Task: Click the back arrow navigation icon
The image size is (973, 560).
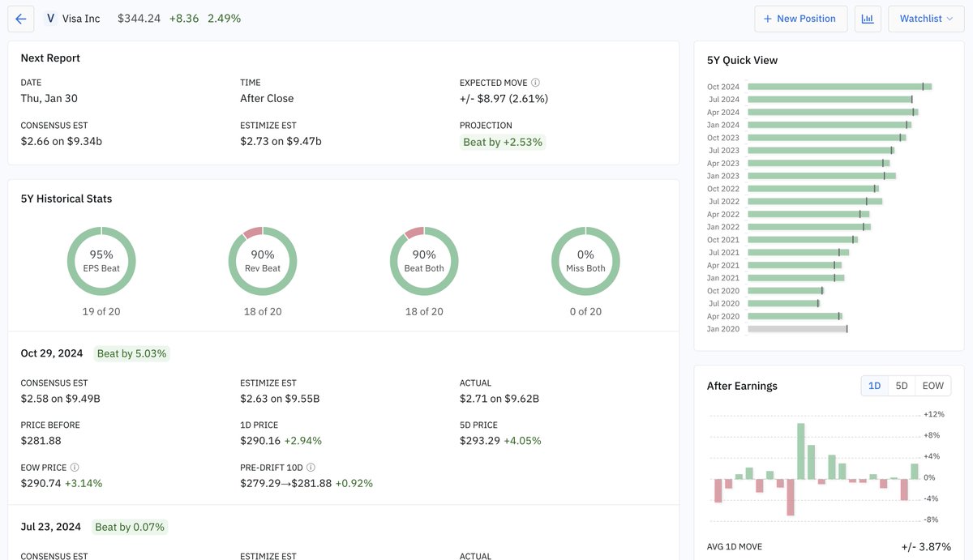Action: tap(20, 18)
